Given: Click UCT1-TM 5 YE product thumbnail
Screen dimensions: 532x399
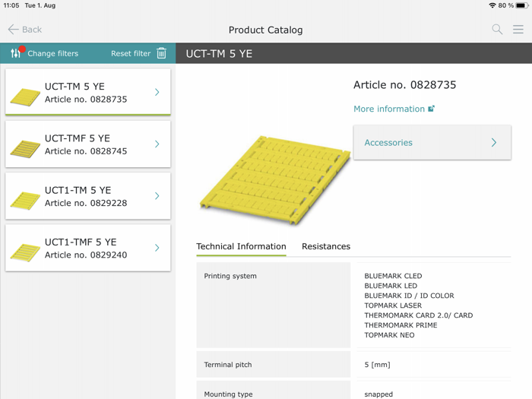Looking at the screenshot, I should (x=25, y=201).
